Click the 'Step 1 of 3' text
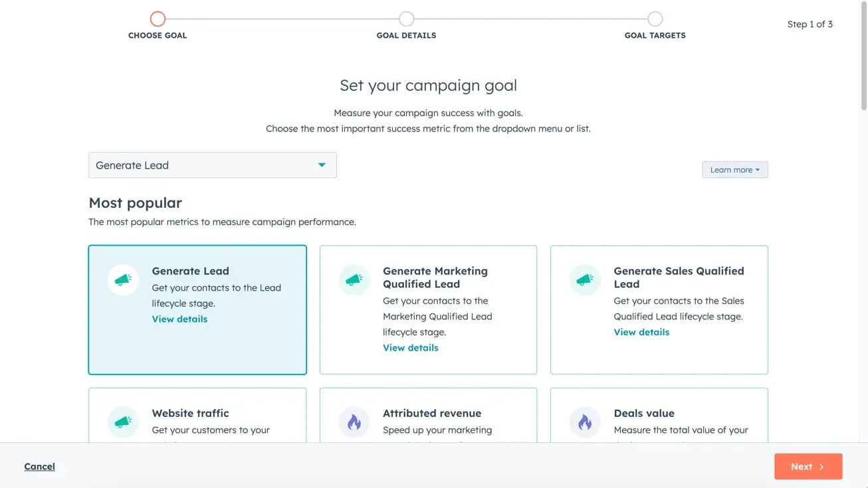This screenshot has height=488, width=868. 810,24
